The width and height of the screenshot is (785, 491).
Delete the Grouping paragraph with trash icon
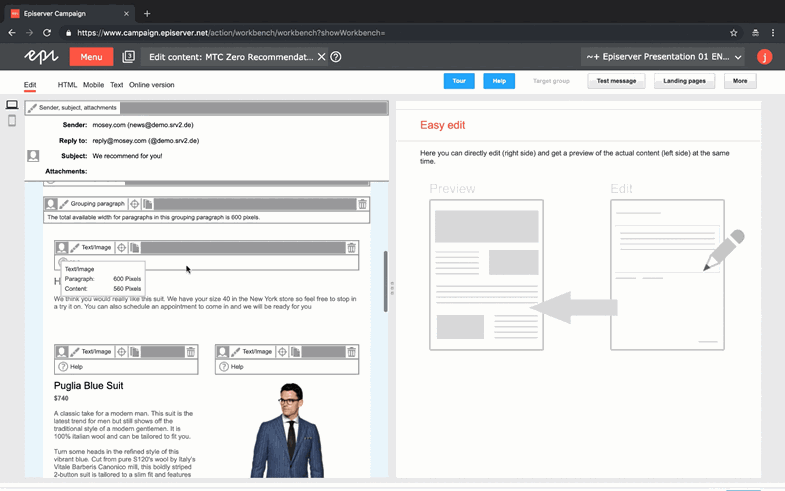click(x=362, y=204)
